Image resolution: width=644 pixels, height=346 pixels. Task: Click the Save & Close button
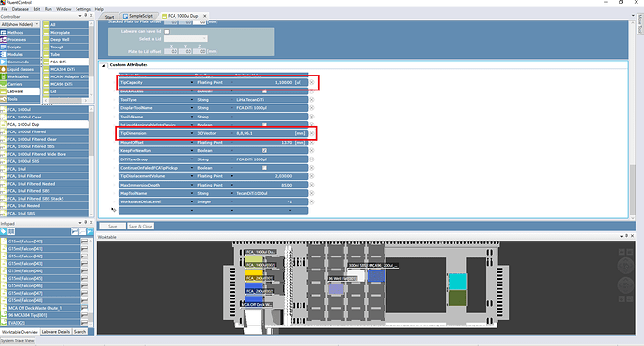tap(140, 226)
